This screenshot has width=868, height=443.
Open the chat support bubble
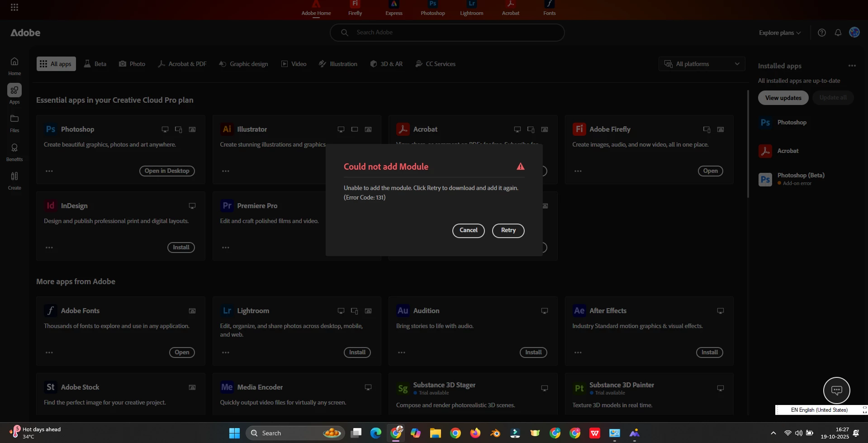coord(836,390)
